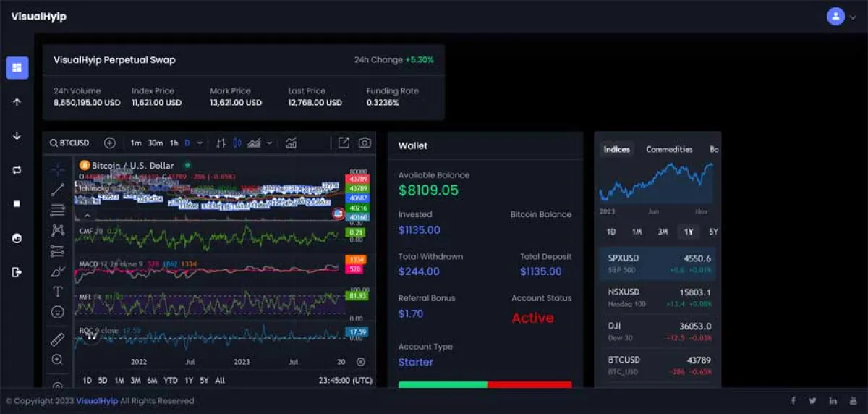The width and height of the screenshot is (868, 414).
Task: Select the D daily interval
Action: click(x=187, y=143)
